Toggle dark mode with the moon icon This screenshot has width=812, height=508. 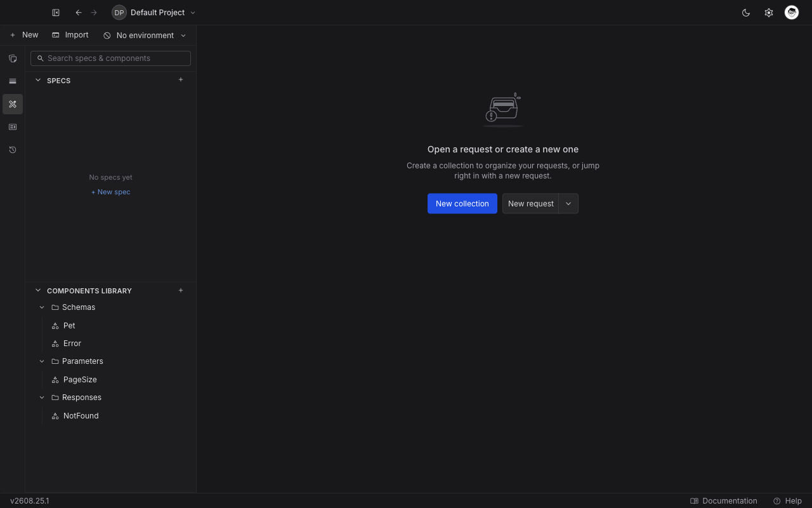(746, 13)
